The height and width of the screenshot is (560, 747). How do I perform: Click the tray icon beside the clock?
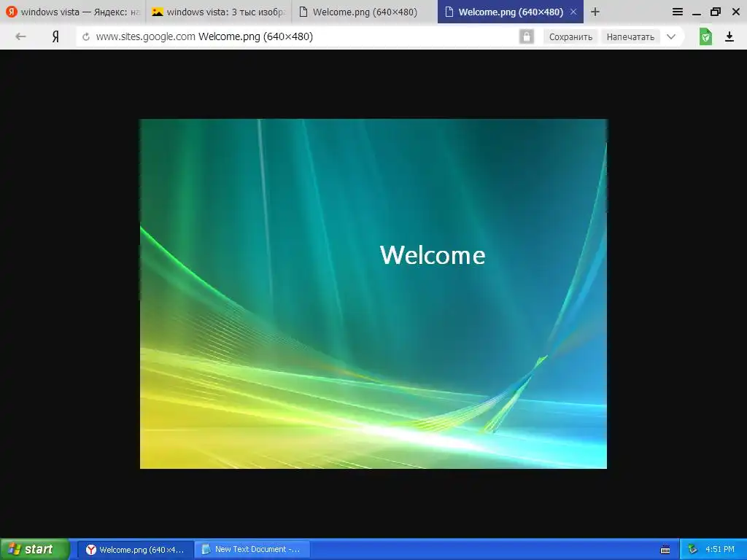click(692, 550)
